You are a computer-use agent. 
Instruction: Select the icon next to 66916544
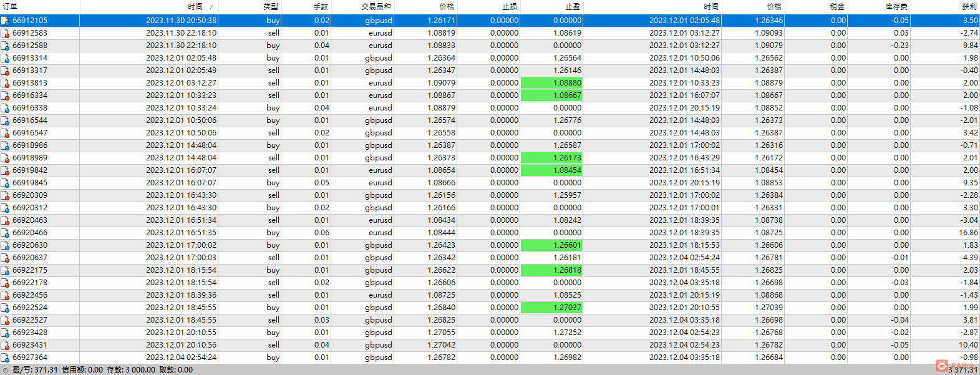point(5,120)
